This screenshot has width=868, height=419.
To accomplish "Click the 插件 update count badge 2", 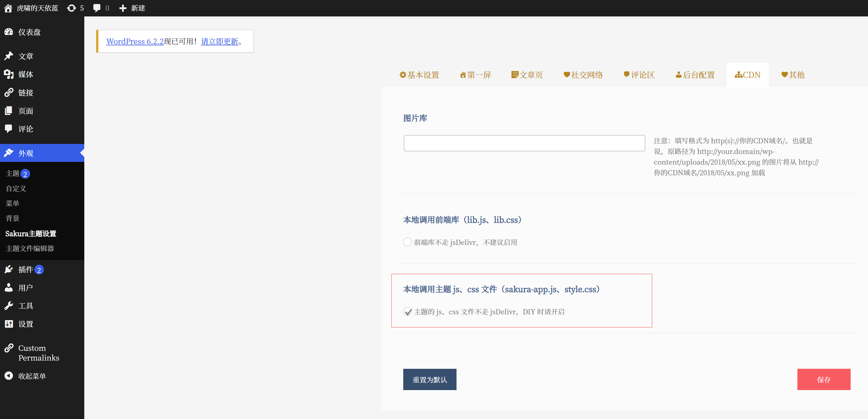I will tap(39, 270).
